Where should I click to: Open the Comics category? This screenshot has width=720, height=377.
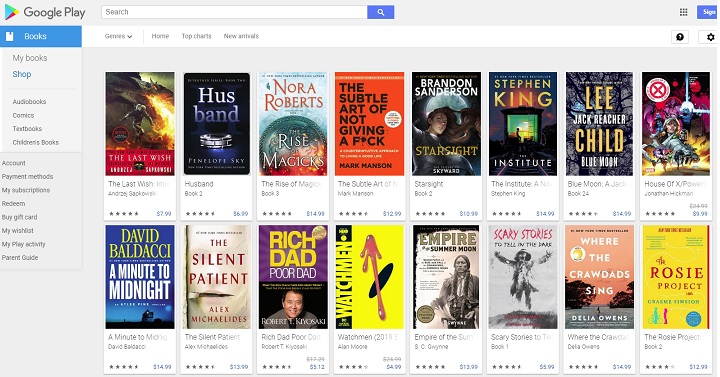click(23, 115)
